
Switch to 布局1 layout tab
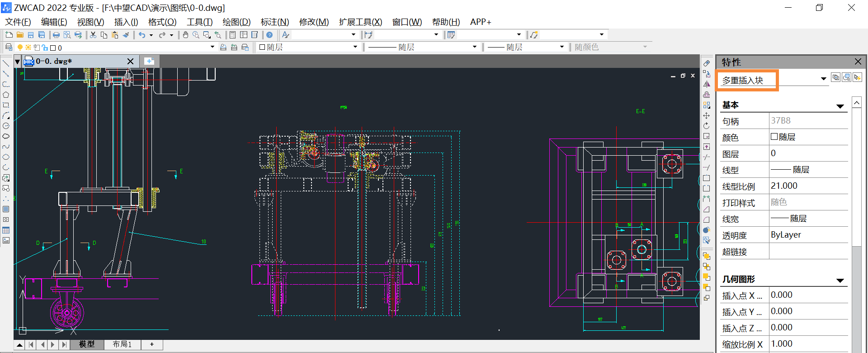122,344
